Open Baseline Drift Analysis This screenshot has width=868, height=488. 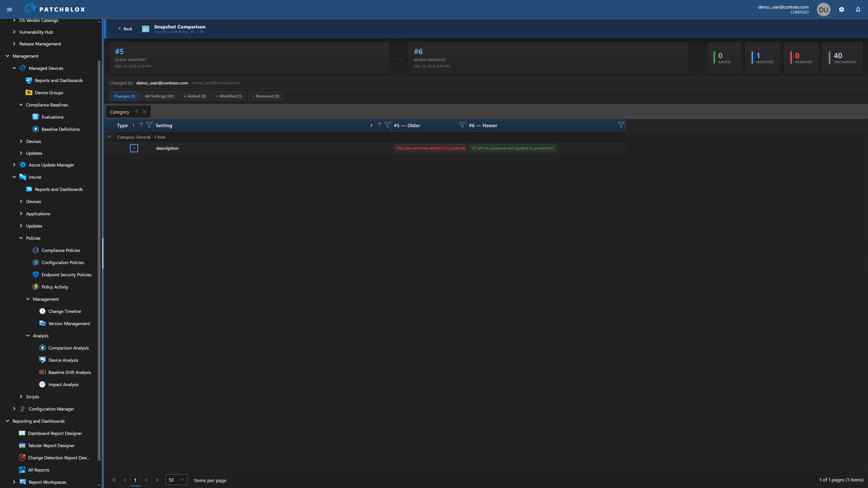tap(70, 372)
